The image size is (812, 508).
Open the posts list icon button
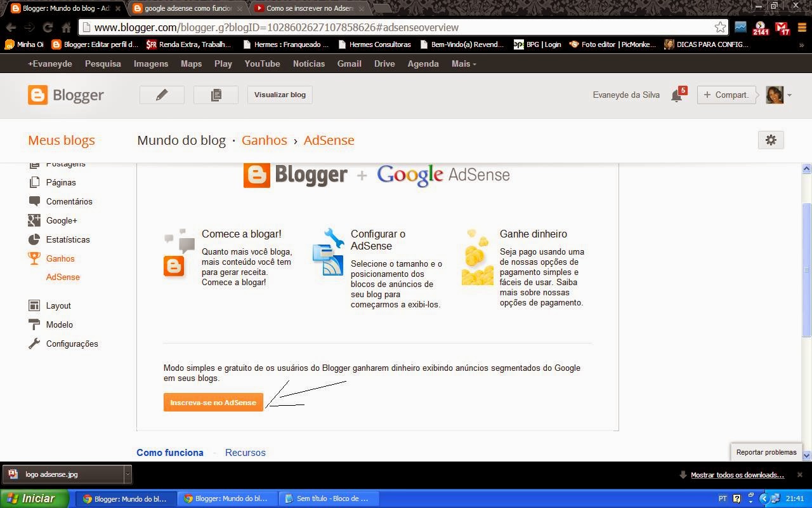click(x=216, y=95)
